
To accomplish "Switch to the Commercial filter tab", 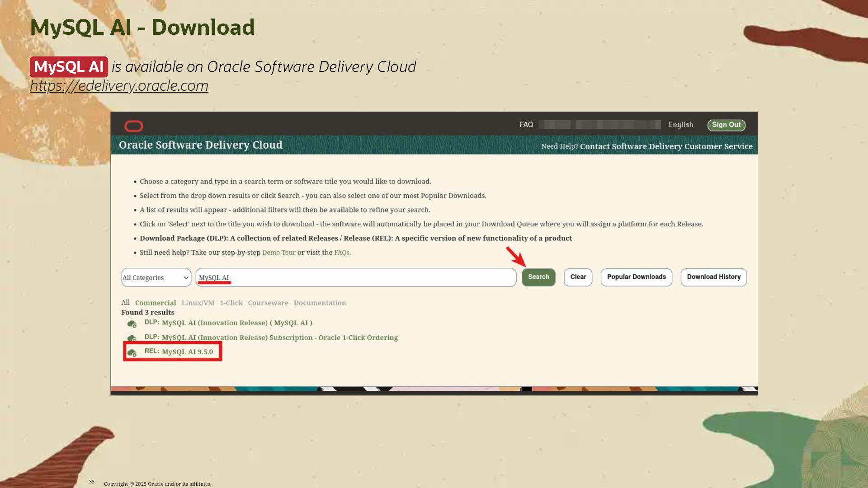I will click(155, 303).
